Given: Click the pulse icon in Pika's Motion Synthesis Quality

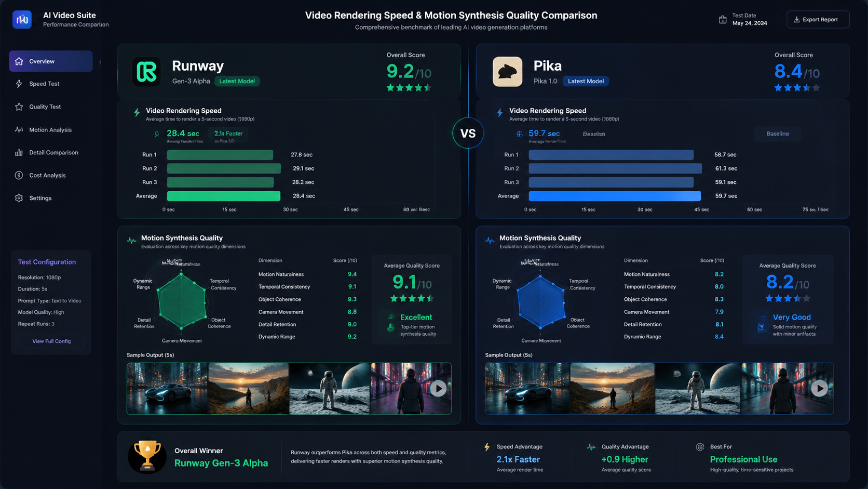Looking at the screenshot, I should click(x=490, y=240).
